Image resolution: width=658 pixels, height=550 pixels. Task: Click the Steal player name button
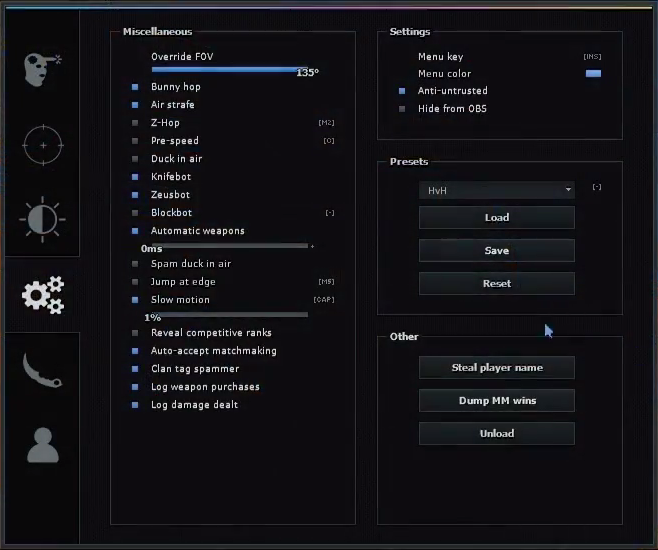pos(497,368)
